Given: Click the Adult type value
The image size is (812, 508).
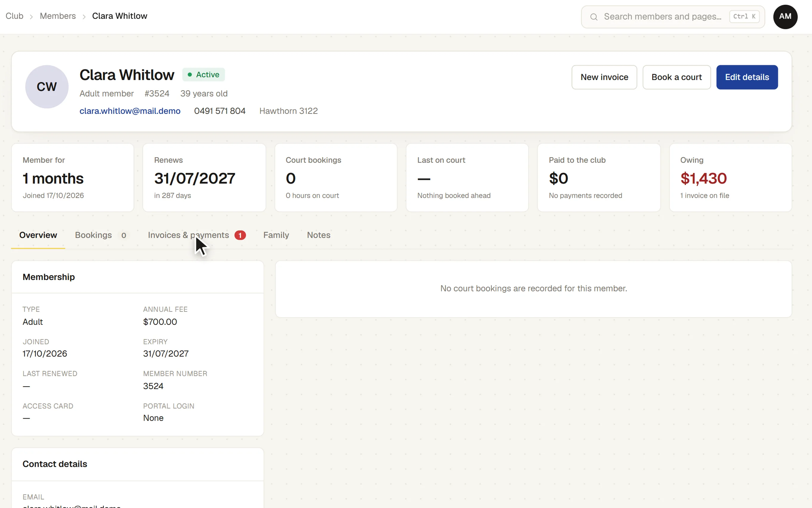Looking at the screenshot, I should [33, 322].
